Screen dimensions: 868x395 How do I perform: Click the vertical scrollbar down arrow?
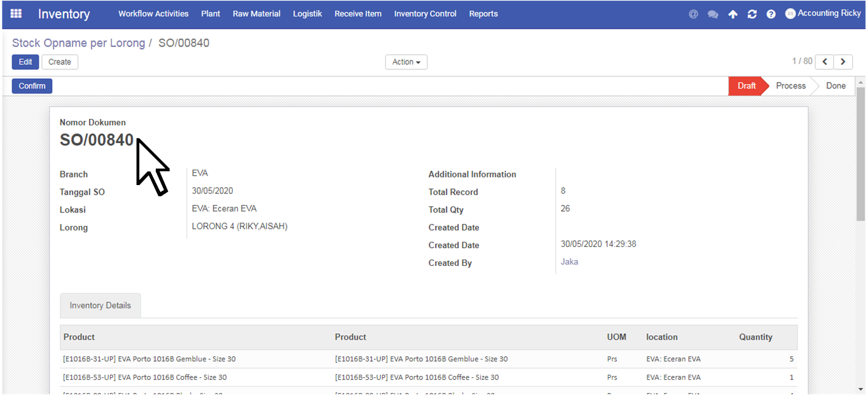[860, 388]
